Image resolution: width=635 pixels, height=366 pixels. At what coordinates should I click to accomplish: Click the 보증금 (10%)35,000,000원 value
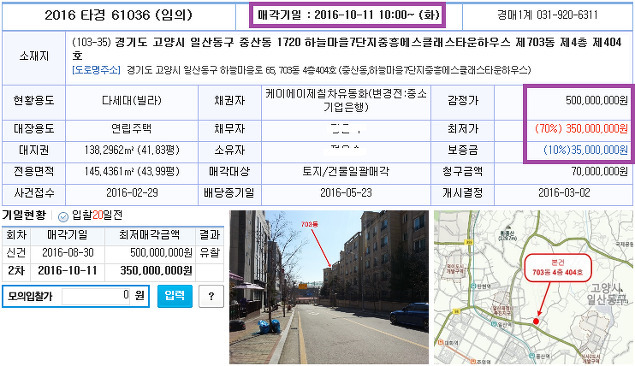coord(585,150)
